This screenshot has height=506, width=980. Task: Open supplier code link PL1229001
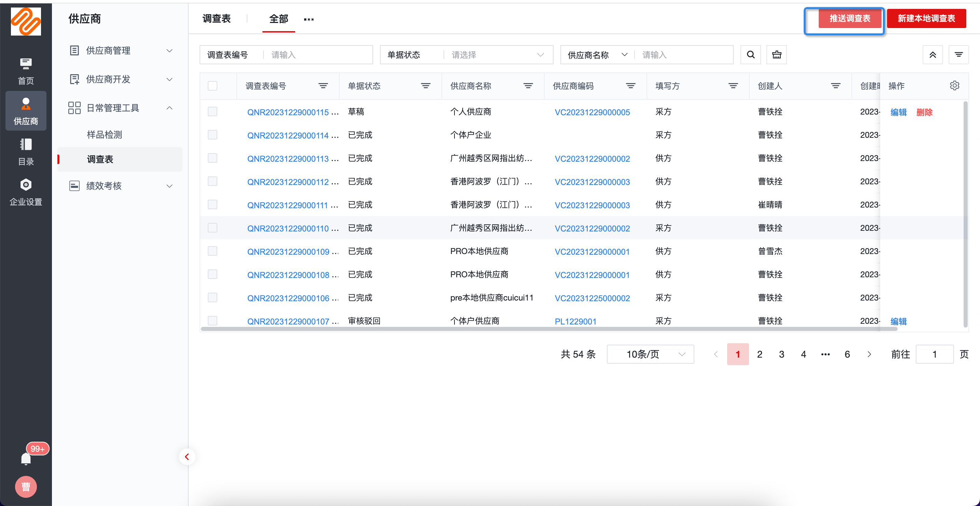tap(575, 321)
